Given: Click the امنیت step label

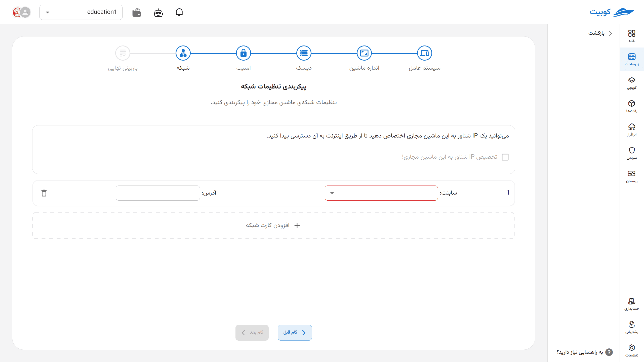Looking at the screenshot, I should click(244, 68).
